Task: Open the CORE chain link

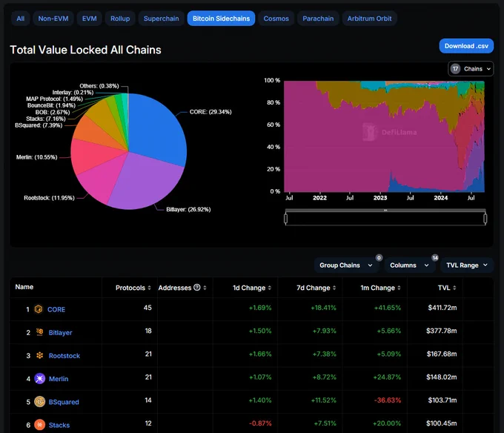Action: [56, 310]
